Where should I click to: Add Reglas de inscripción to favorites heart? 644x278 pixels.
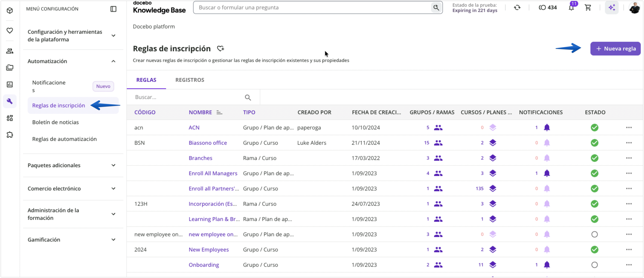coord(220,49)
